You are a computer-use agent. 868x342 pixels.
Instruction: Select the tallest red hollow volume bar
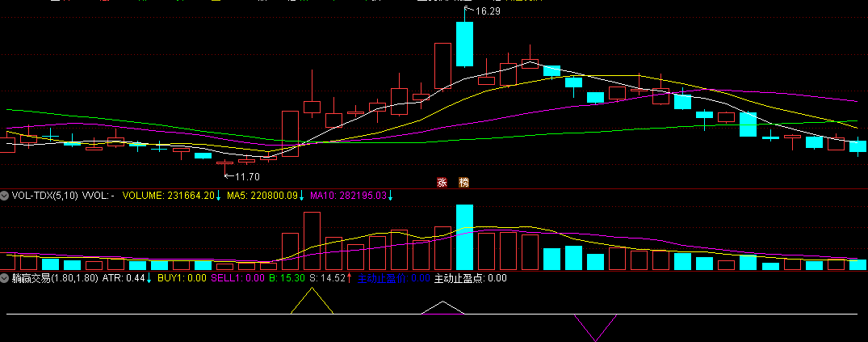pos(312,241)
